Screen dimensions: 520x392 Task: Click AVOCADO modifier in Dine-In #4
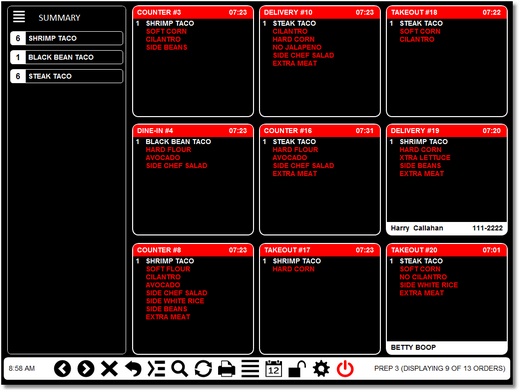click(163, 158)
